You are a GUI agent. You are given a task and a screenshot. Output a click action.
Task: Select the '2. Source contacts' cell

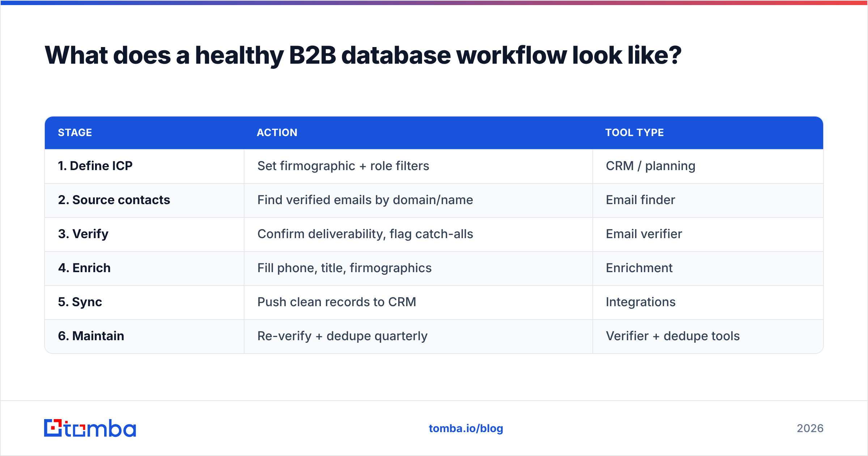pyautogui.click(x=144, y=200)
